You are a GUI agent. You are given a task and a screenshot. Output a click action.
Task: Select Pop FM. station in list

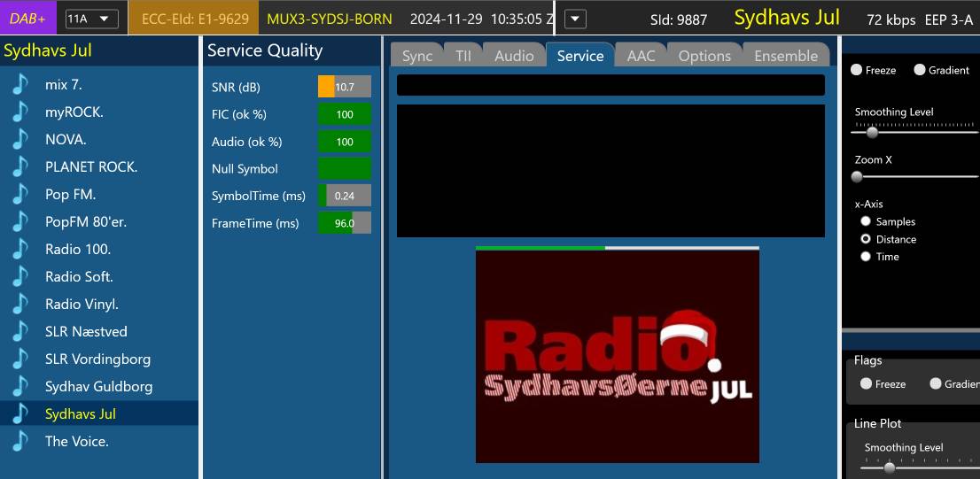point(71,194)
